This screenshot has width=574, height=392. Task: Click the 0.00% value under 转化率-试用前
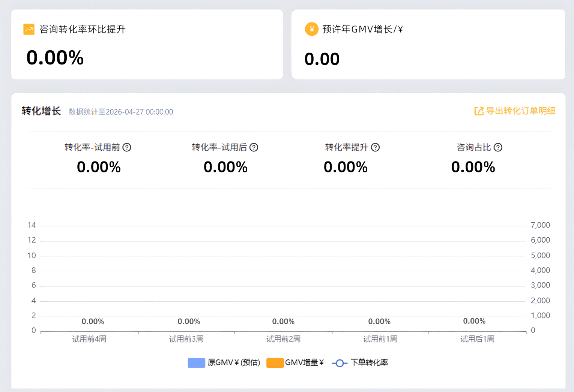pos(99,167)
